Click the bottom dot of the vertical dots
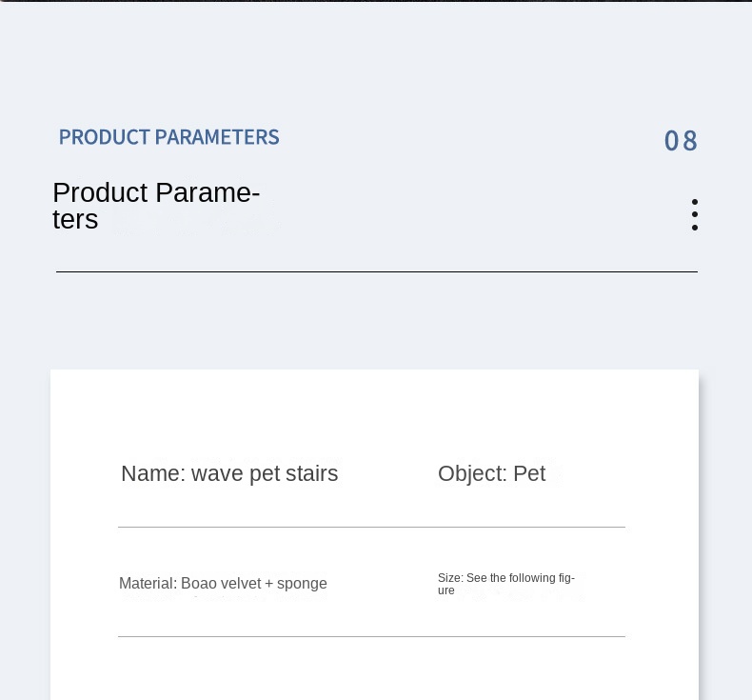Screen dimensions: 752x700 (x=695, y=227)
